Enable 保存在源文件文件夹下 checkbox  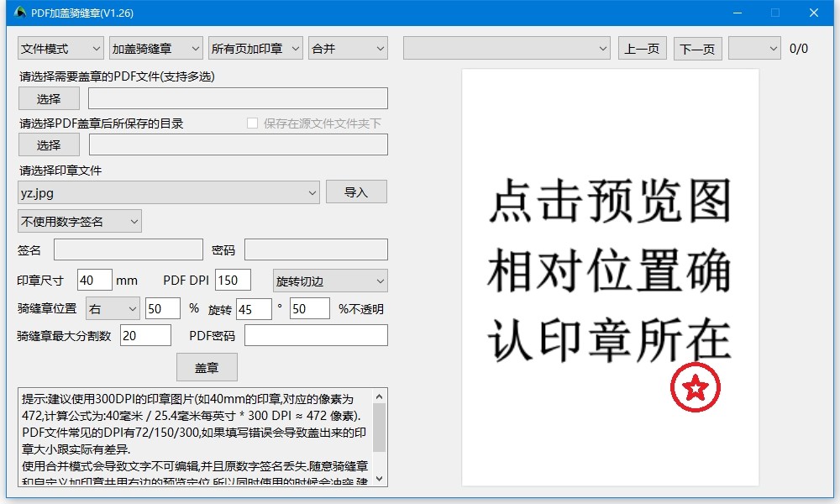click(x=250, y=123)
